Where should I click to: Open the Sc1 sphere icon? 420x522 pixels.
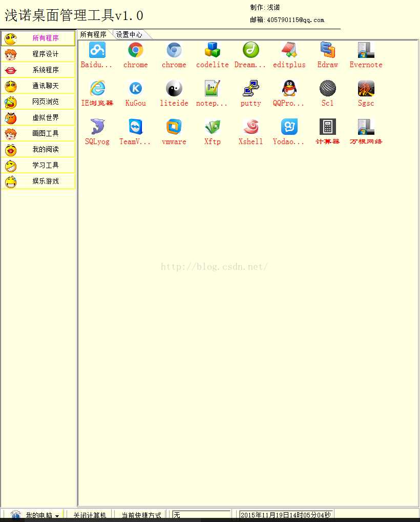pyautogui.click(x=328, y=88)
